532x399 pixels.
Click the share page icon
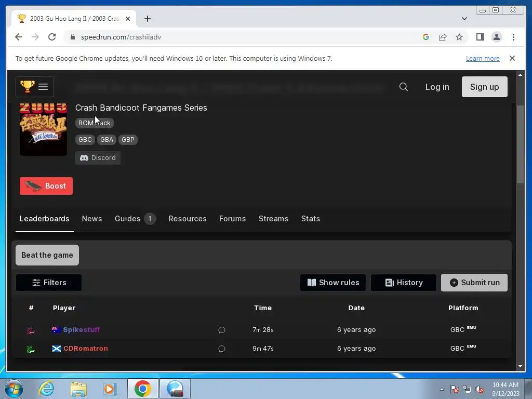(443, 37)
